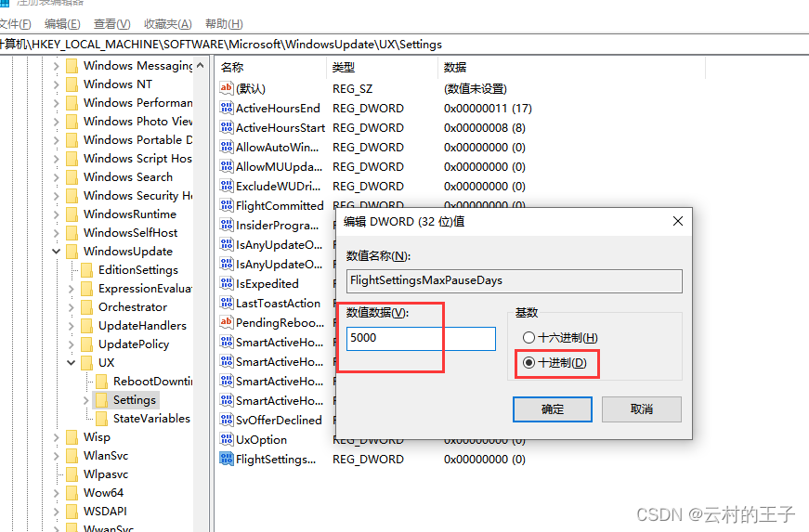Viewport: 809px width, 532px height.
Task: Click the WindowsUpdate folder icon
Action: tap(72, 251)
